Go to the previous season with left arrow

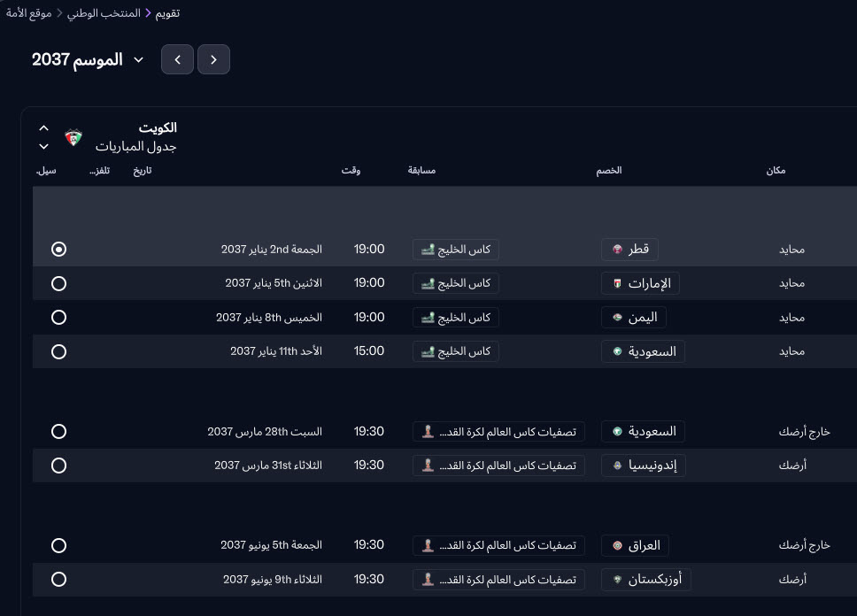(x=177, y=59)
